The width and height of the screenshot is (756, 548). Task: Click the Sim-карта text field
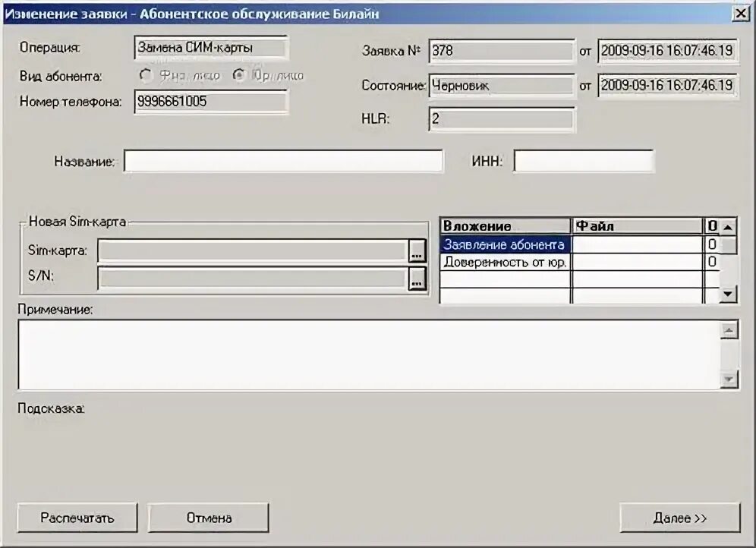tap(253, 250)
